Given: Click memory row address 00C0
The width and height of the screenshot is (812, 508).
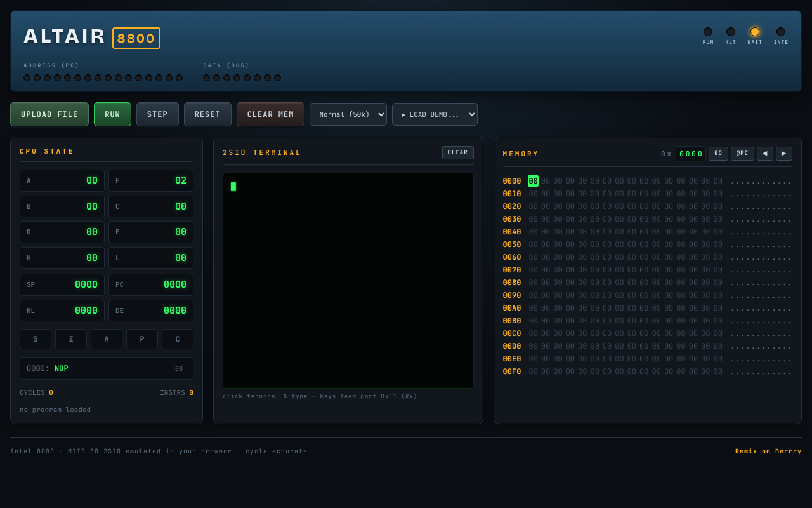Looking at the screenshot, I should pyautogui.click(x=512, y=333).
